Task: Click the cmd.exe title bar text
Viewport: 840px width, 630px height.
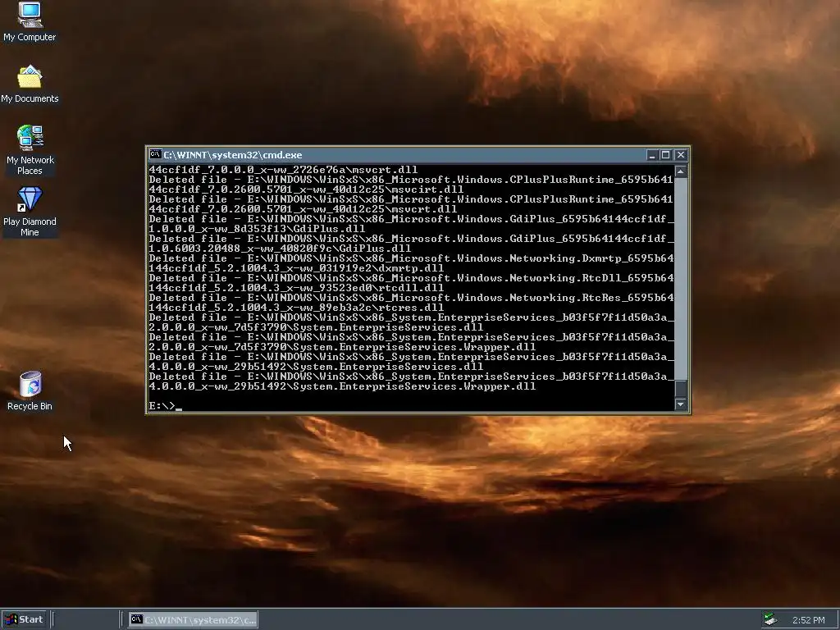Action: click(232, 155)
